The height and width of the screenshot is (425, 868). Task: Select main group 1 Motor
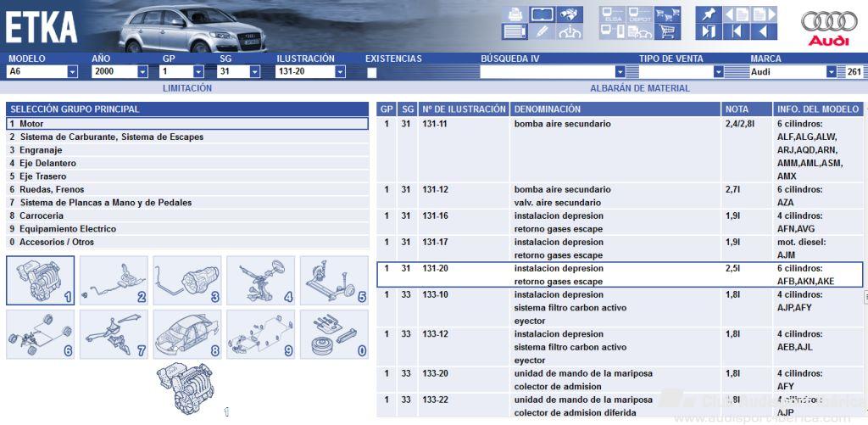coord(187,124)
